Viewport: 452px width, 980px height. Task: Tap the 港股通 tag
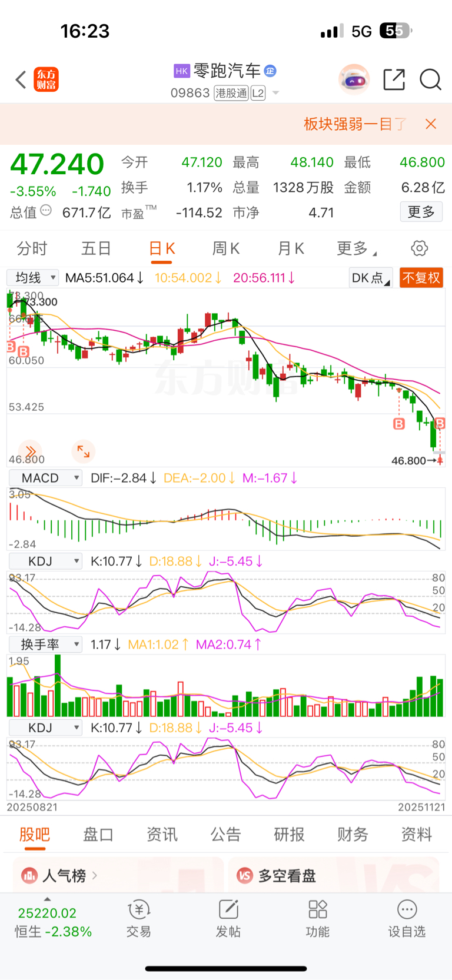click(x=231, y=93)
